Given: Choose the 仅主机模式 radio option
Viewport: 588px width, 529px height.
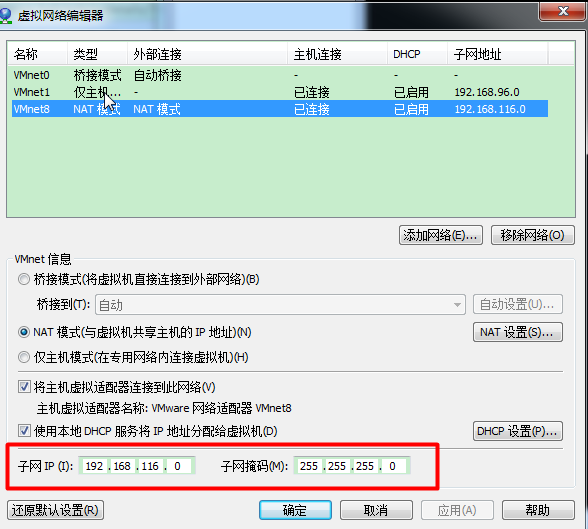Looking at the screenshot, I should (x=24, y=357).
